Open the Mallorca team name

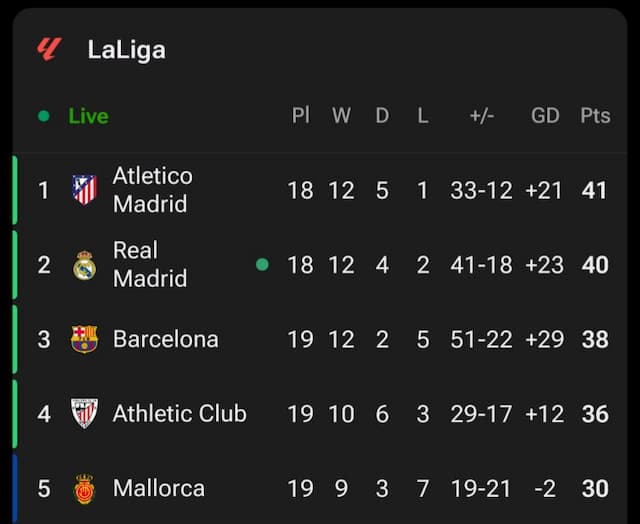[x=159, y=488]
